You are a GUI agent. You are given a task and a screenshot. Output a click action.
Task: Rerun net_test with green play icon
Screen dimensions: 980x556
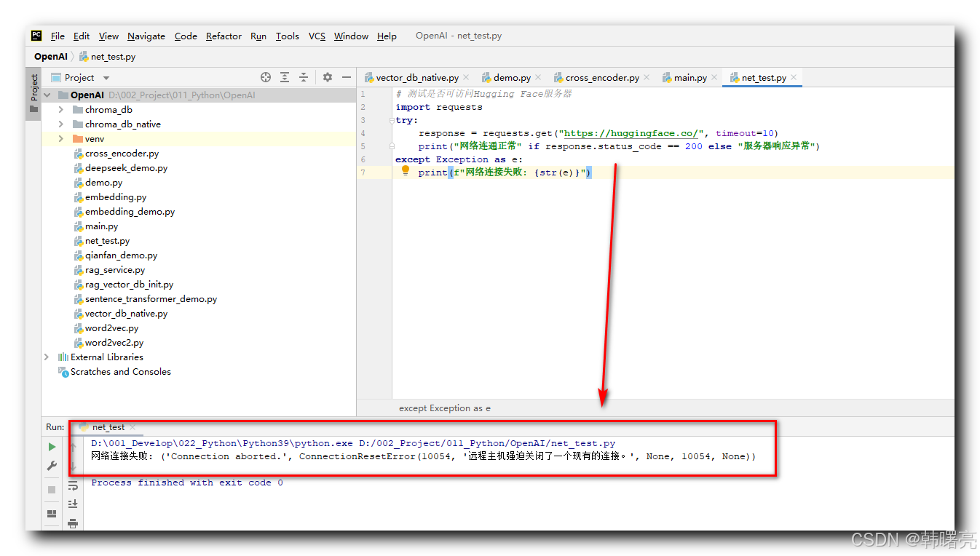[52, 446]
